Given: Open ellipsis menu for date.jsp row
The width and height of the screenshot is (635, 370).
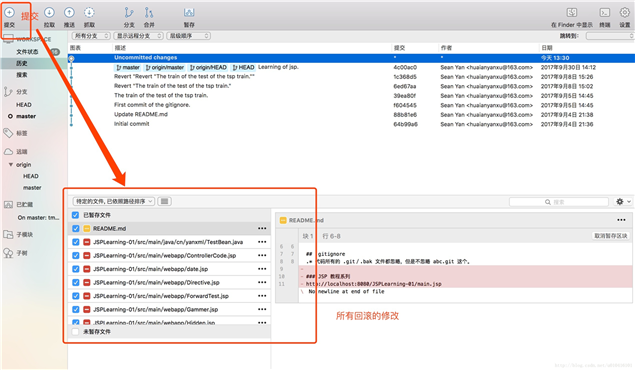Looking at the screenshot, I should coord(262,269).
